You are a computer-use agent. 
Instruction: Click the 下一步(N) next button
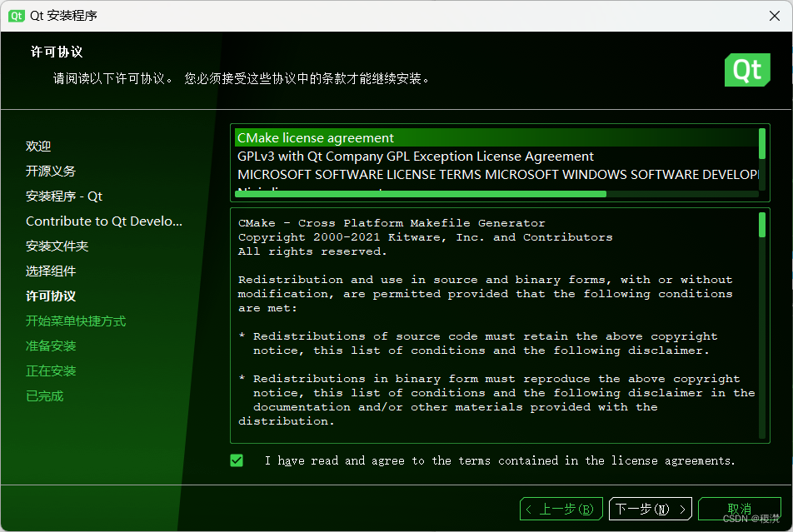(x=651, y=509)
